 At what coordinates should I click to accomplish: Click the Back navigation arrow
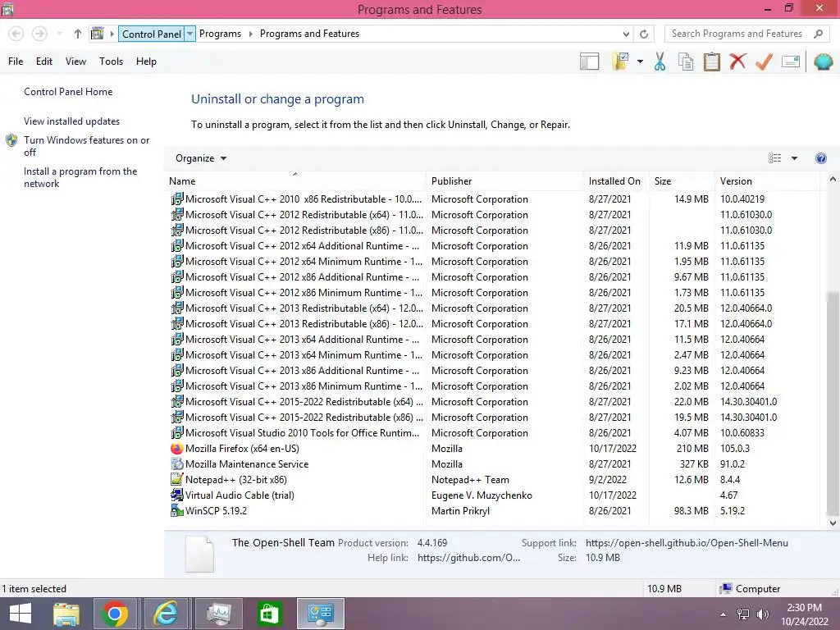[x=16, y=34]
